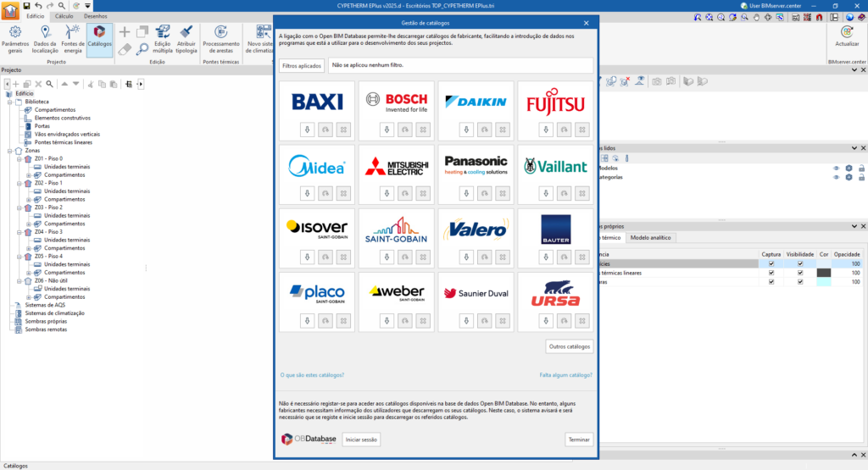Open quick access toolbar dropdown arrow

(87, 6)
